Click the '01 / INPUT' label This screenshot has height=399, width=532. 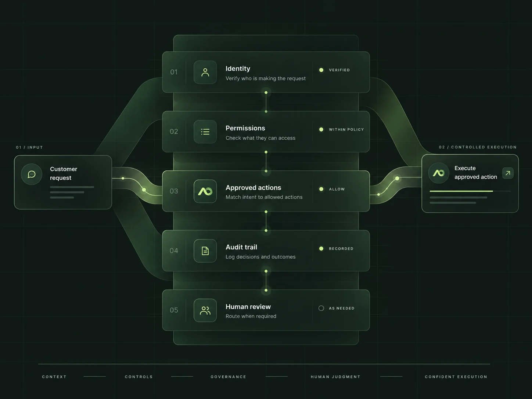29,147
